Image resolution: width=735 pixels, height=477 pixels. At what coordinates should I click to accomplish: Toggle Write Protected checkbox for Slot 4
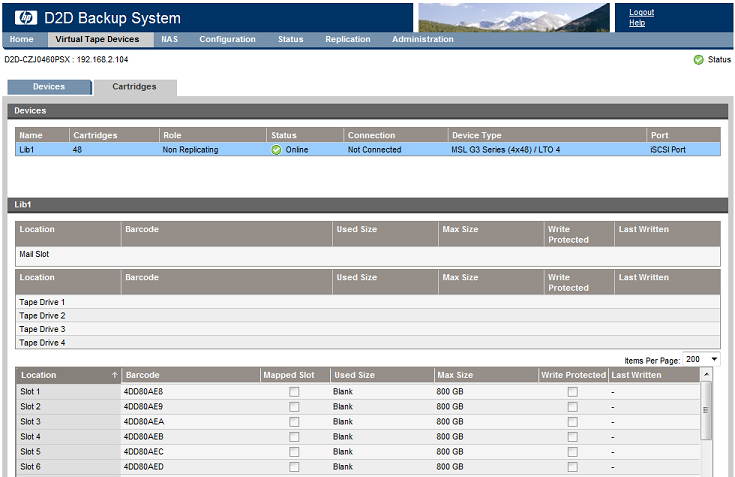(x=572, y=437)
